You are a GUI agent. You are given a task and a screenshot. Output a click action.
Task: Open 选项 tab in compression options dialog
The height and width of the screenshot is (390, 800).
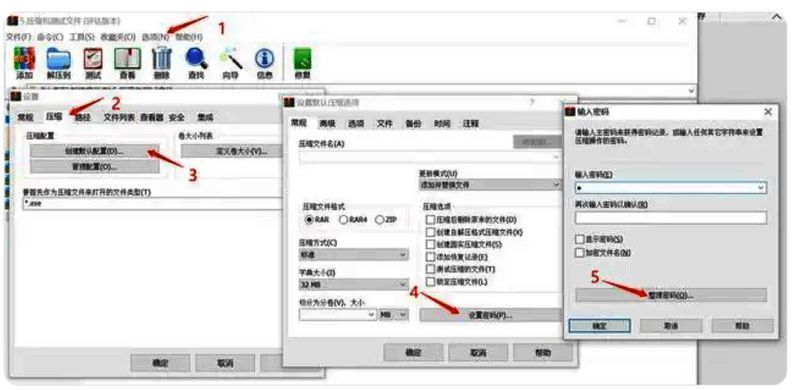coord(356,124)
